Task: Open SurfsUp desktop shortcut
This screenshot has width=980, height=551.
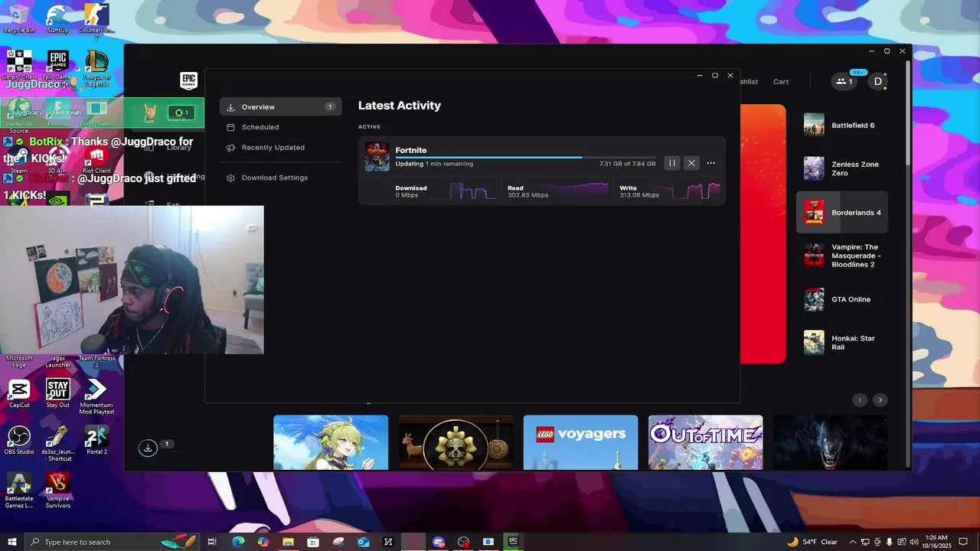Action: (x=57, y=18)
